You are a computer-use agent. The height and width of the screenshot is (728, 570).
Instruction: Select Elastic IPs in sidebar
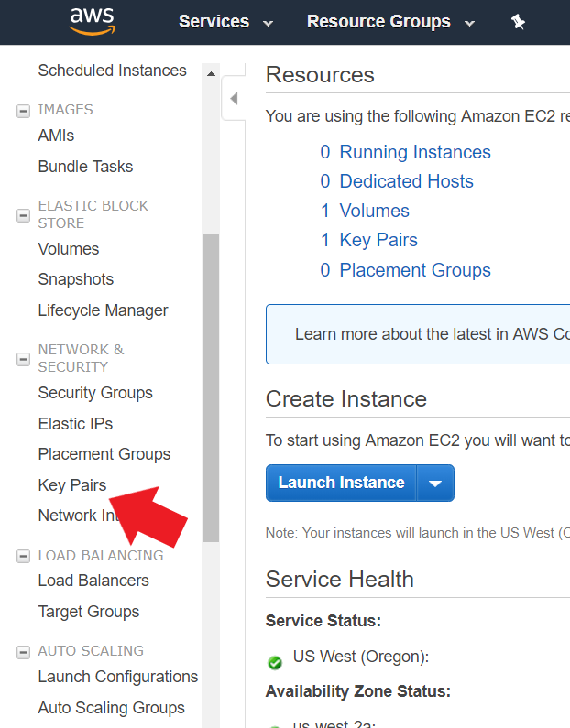[75, 424]
